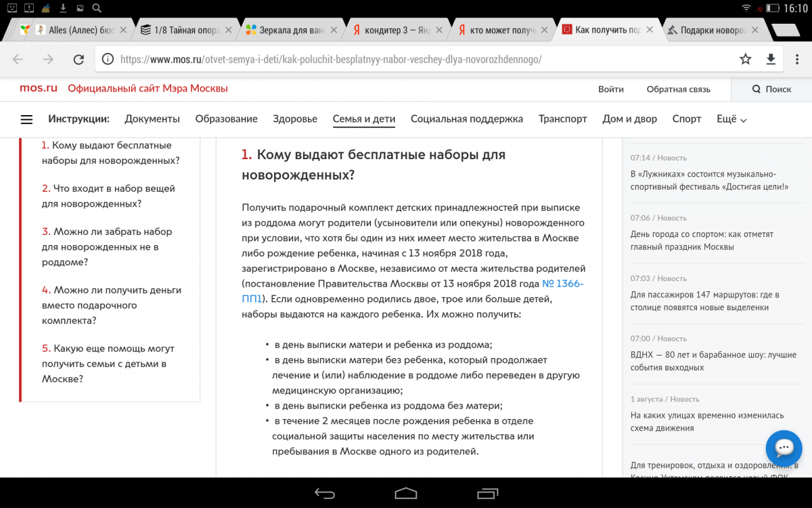Tap the search magnifier in the status bar
812x508 pixels.
tap(96, 8)
